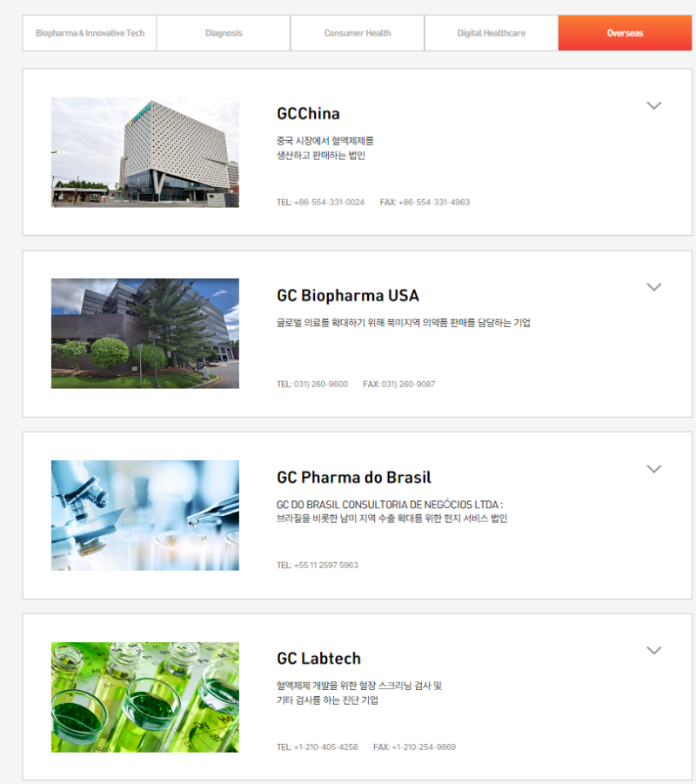Go to the Digital Healthcare tab
Screen dimensions: 696x784
click(x=492, y=33)
